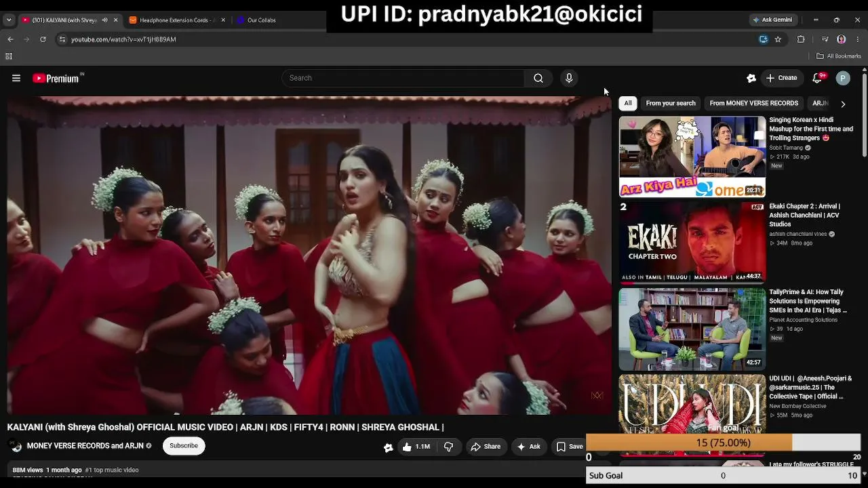This screenshot has height=488, width=868.
Task: Show more filter chips with right chevron
Action: (843, 104)
